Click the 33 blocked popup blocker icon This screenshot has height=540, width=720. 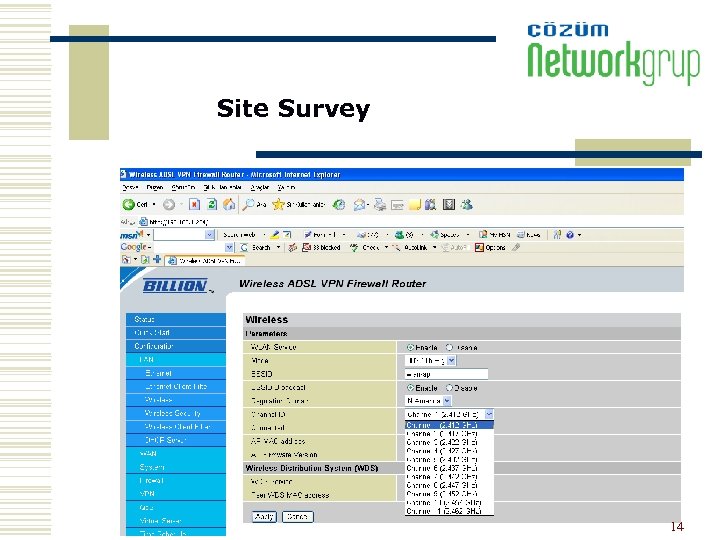307,248
